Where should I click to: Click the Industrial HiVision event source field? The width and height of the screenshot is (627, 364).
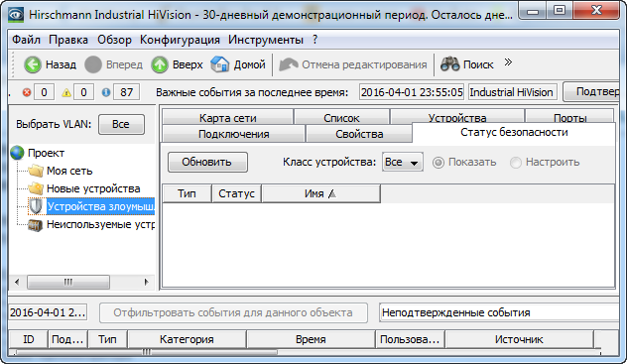[x=512, y=92]
